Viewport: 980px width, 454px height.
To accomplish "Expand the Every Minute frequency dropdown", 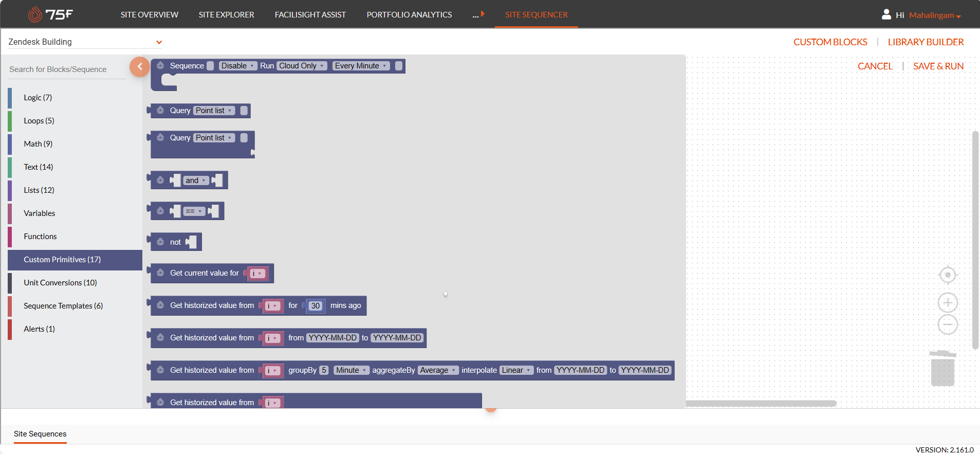I will click(361, 66).
